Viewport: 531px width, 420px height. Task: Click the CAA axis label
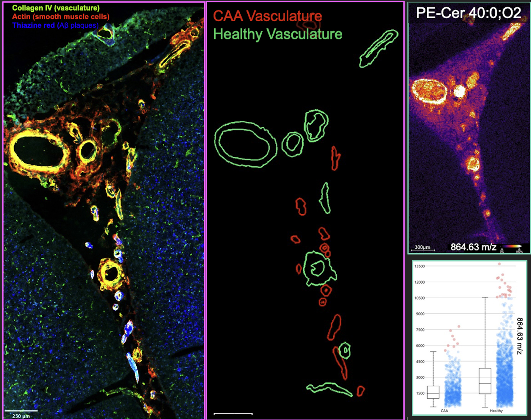tap(444, 411)
